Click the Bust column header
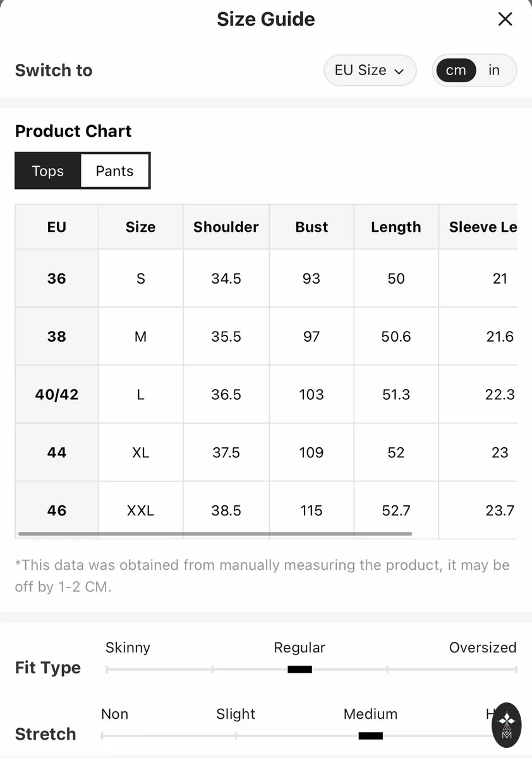The height and width of the screenshot is (758, 532). (311, 227)
